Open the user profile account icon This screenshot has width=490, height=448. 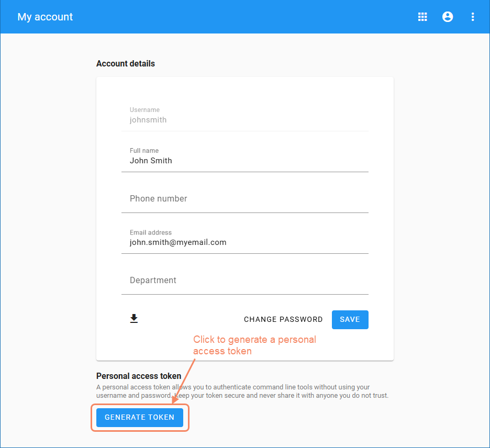pyautogui.click(x=448, y=17)
